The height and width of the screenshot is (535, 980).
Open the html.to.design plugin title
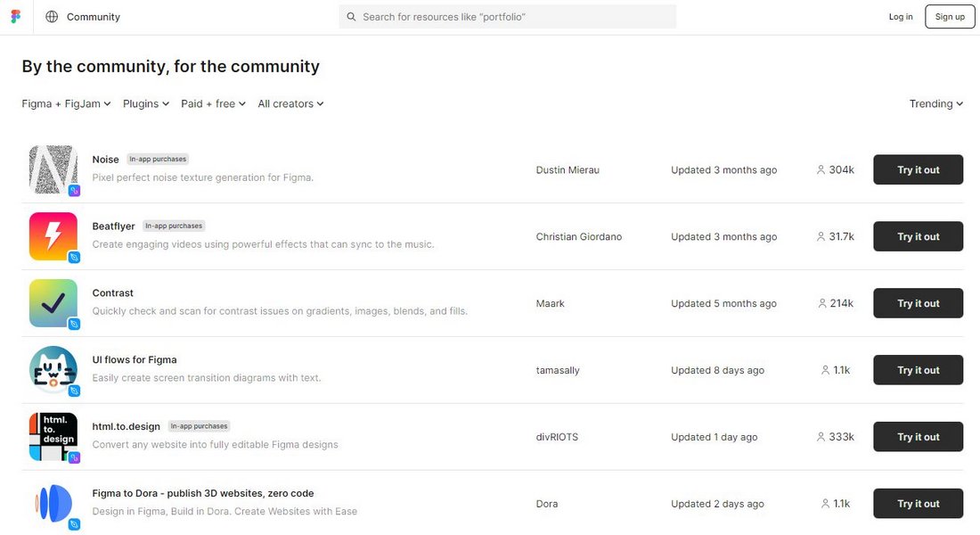(126, 426)
